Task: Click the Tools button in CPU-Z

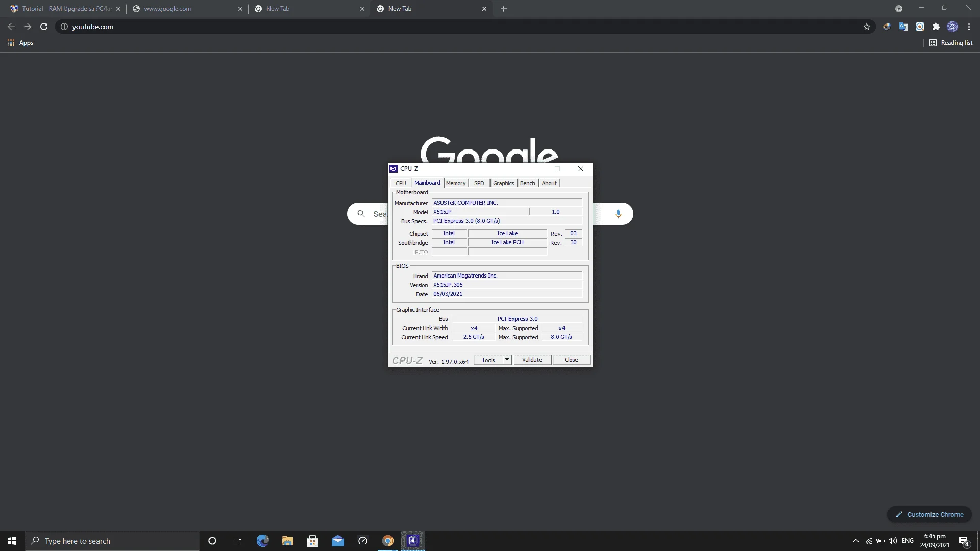Action: pyautogui.click(x=488, y=360)
